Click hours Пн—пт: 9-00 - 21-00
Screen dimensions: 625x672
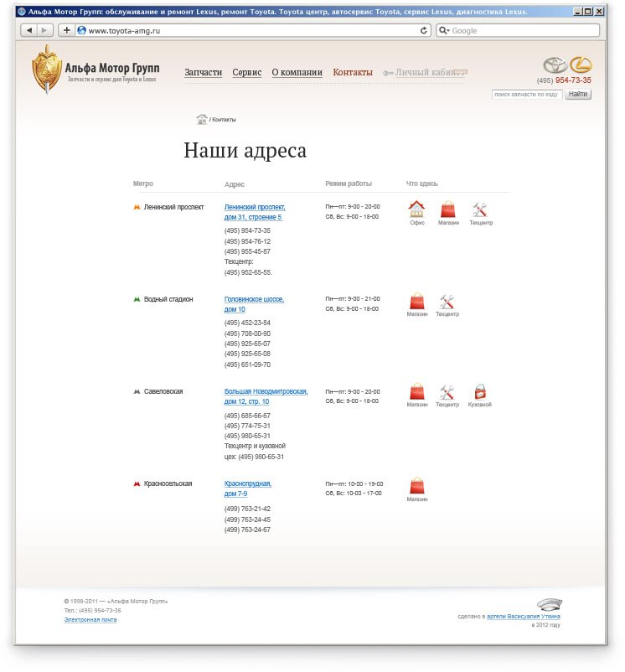pos(353,299)
